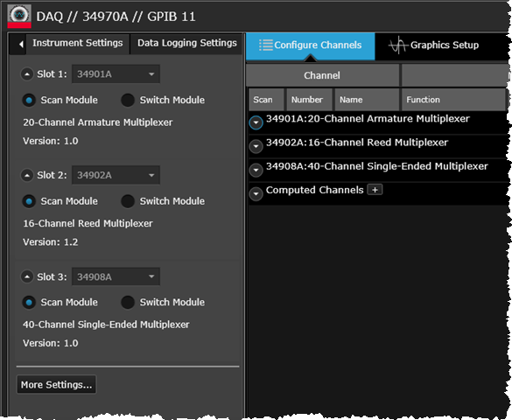Click the Version: 1.0 text under Slot 1
The image size is (512, 420).
(51, 141)
